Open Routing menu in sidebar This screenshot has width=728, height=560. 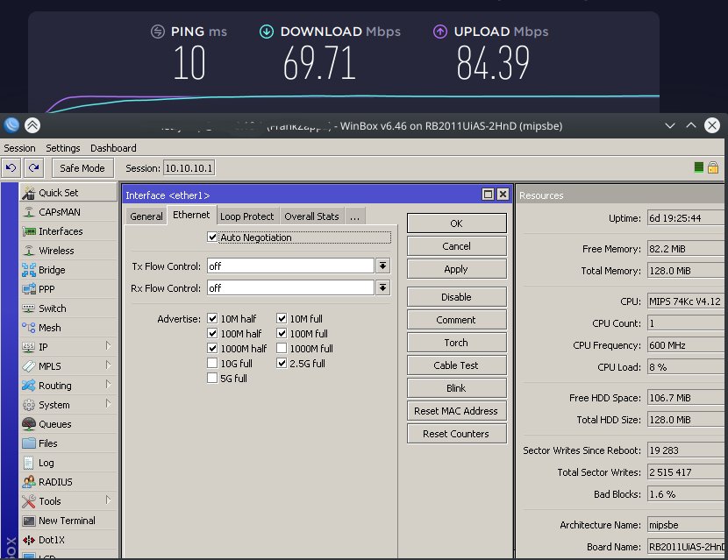tap(68, 386)
